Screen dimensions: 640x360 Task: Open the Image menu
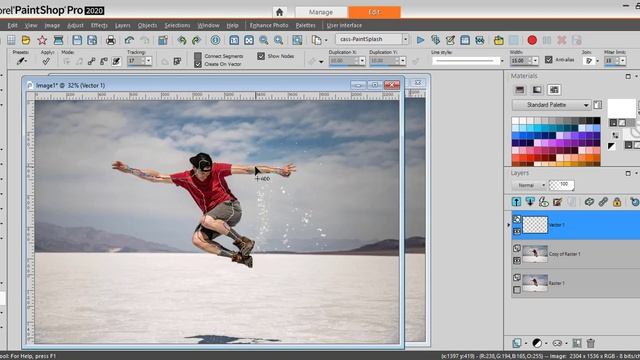[52, 25]
